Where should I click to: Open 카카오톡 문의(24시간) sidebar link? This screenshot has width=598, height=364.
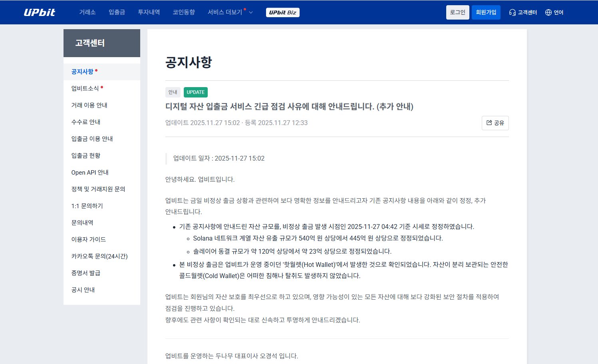99,256
